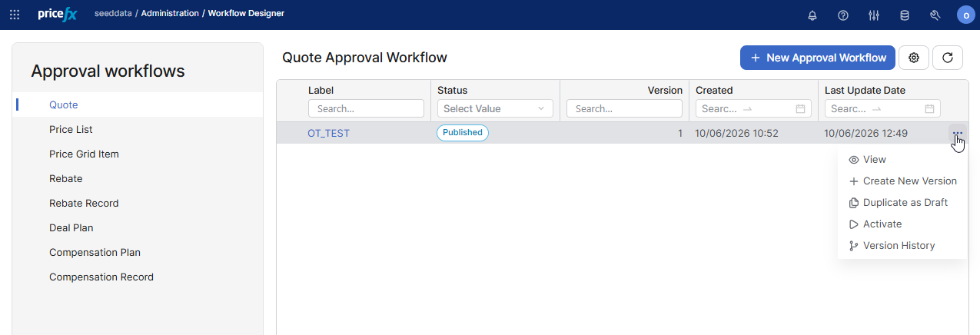Screen dimensions: 980x335
Task: Open the OT_TEST workflow link
Action: coord(328,133)
